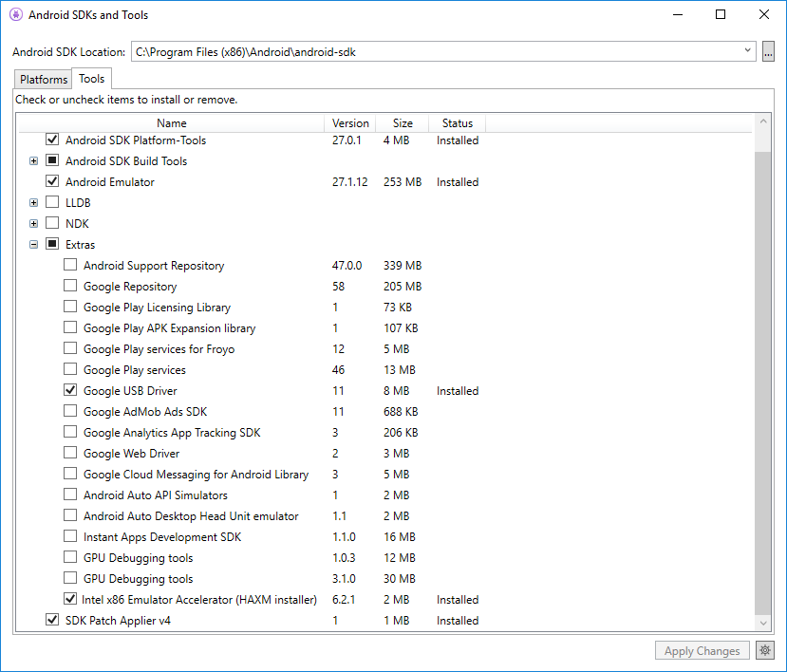Check Google Play APK Expansion library
The height and width of the screenshot is (672, 787).
(x=70, y=327)
